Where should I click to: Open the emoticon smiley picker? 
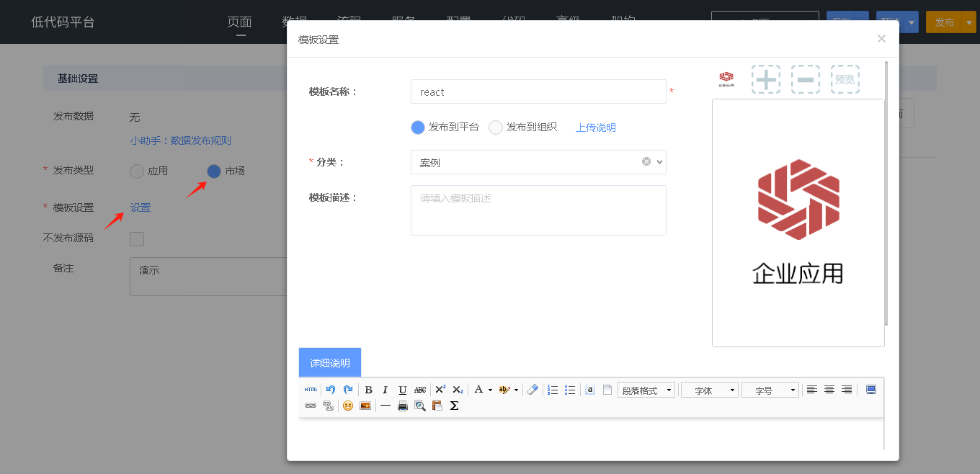pyautogui.click(x=348, y=406)
